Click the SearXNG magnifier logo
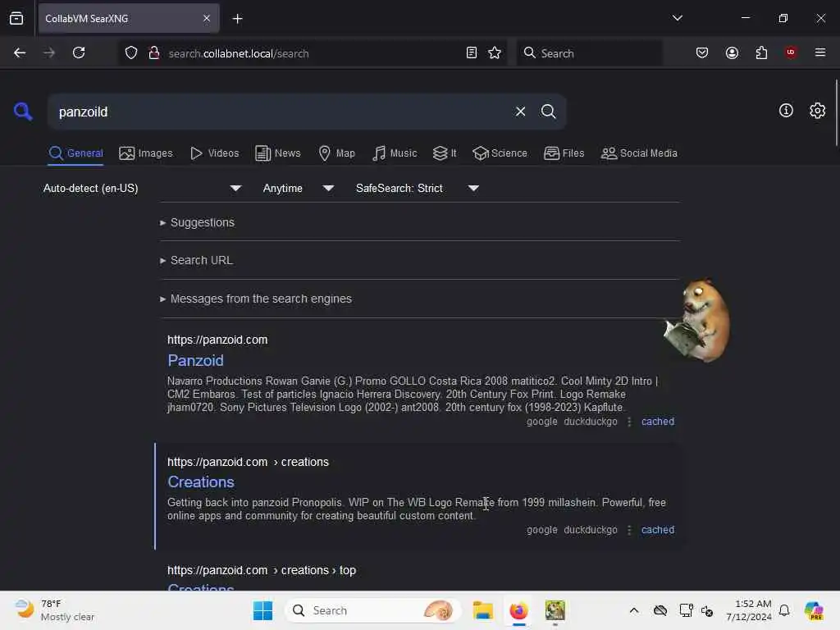The width and height of the screenshot is (840, 630). pos(23,112)
